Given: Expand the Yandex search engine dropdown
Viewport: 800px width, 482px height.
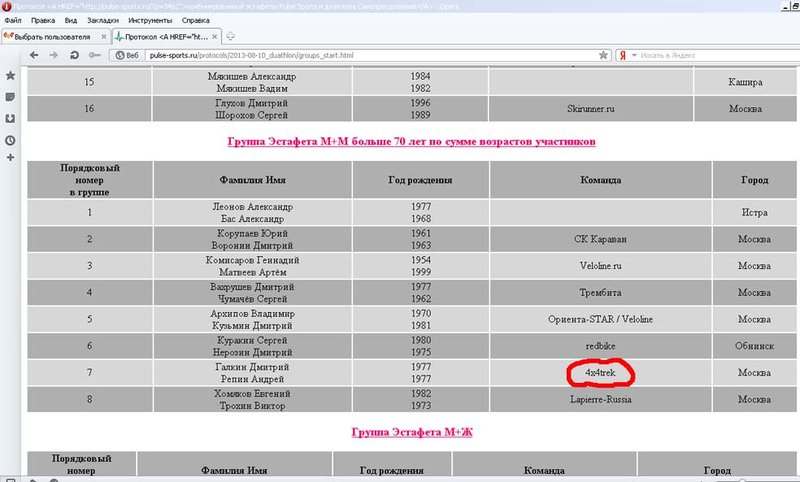Looking at the screenshot, I should point(634,54).
